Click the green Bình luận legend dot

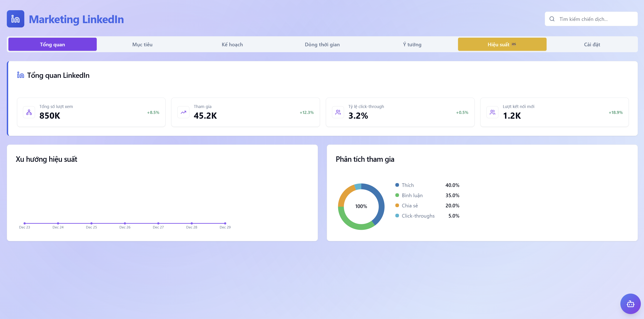(397, 195)
